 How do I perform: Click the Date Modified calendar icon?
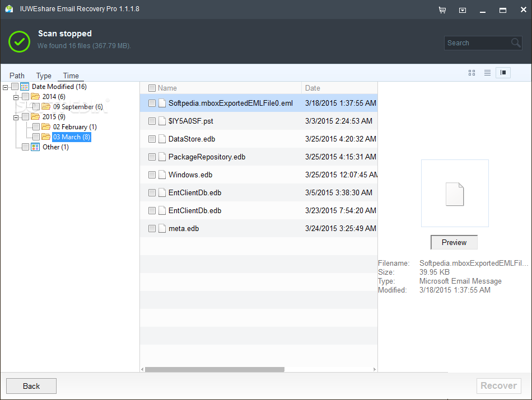pos(25,87)
